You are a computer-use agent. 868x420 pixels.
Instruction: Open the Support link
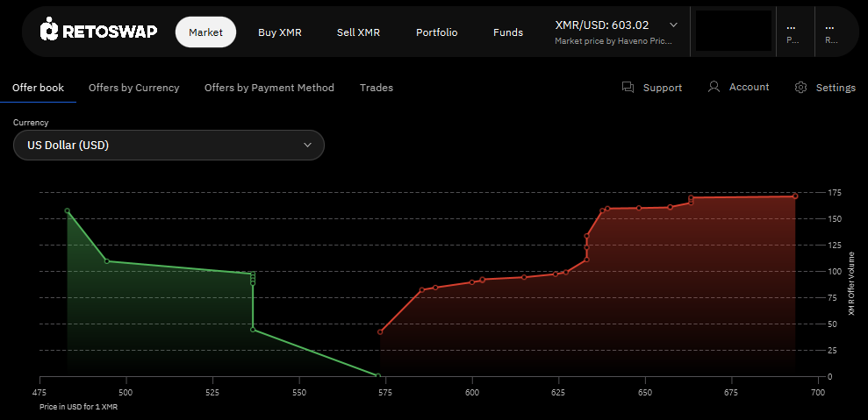(662, 88)
